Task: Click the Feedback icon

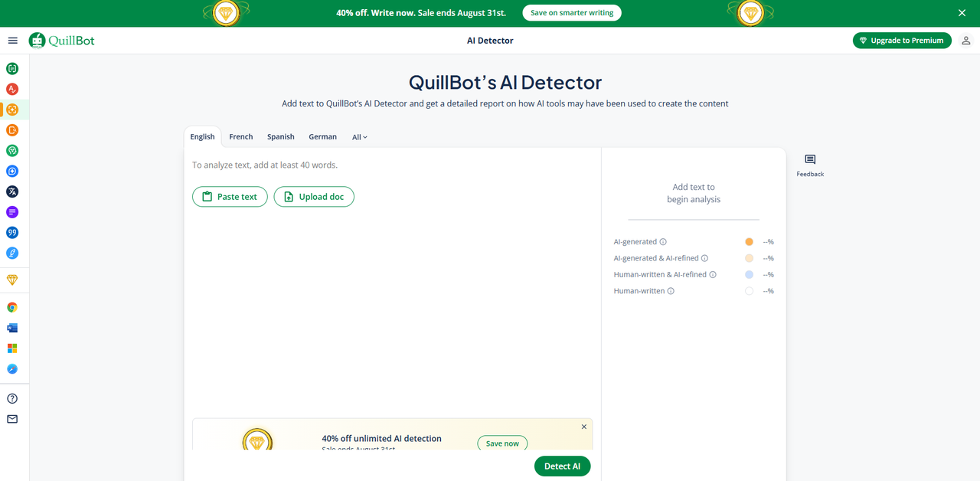Action: tap(810, 159)
